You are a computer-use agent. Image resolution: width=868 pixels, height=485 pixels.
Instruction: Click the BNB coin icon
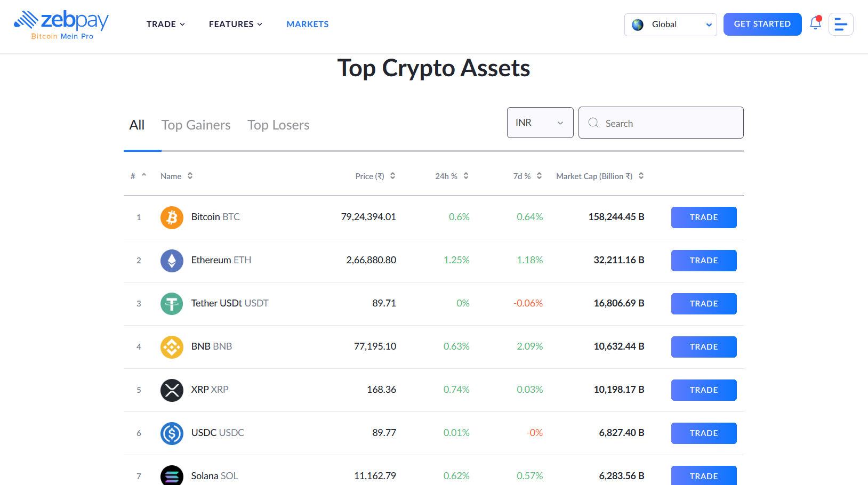click(x=172, y=346)
